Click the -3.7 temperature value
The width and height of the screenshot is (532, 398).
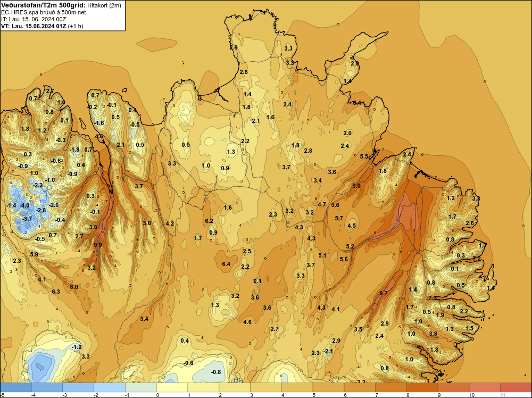(x=27, y=219)
